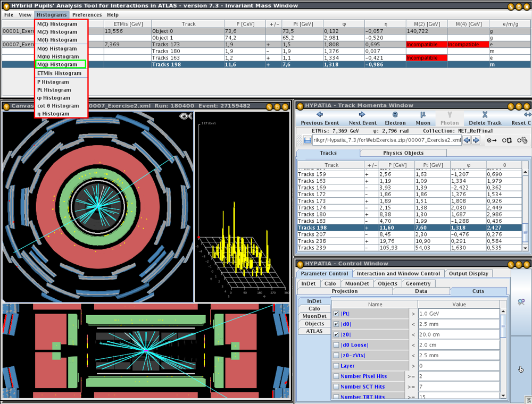The image size is (532, 404).
Task: Enable the Number Pixel Hits checkbox
Action: coord(336,376)
